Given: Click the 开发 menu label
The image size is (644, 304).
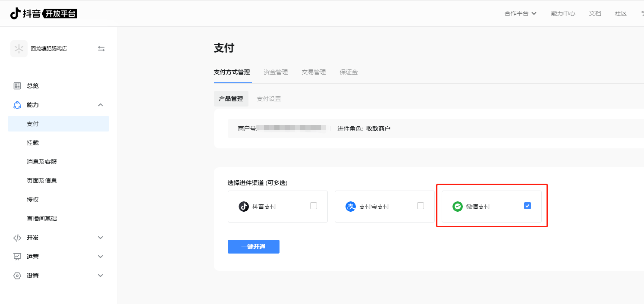Looking at the screenshot, I should 33,238.
